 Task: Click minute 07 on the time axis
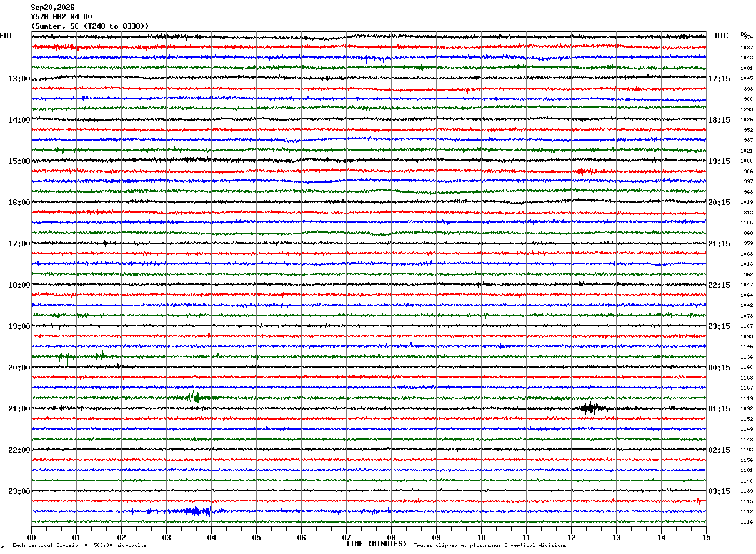click(346, 537)
